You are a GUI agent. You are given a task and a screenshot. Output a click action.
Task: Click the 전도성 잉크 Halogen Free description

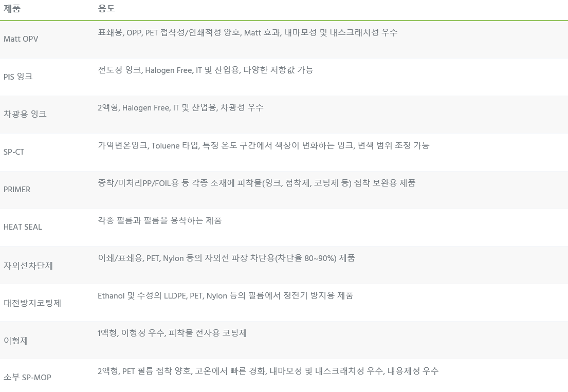coord(206,70)
